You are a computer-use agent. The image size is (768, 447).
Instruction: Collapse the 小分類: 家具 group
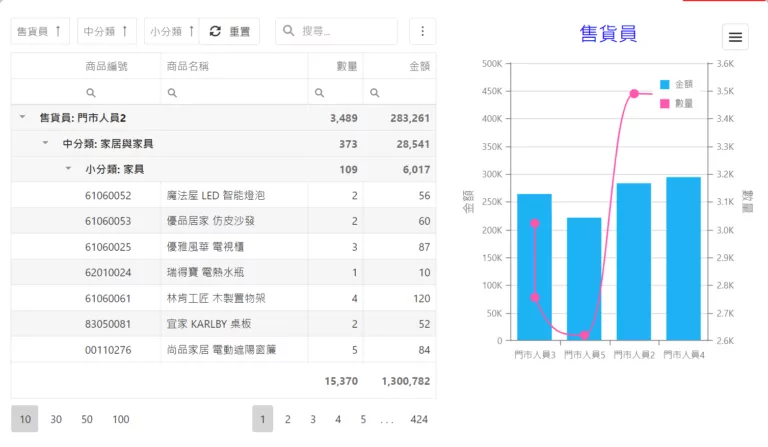point(69,170)
